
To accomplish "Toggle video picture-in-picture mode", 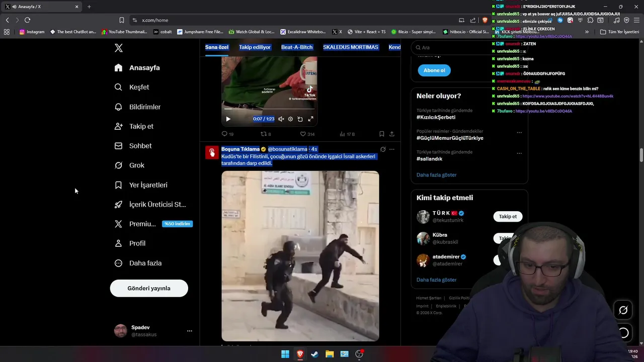I will 300,119.
